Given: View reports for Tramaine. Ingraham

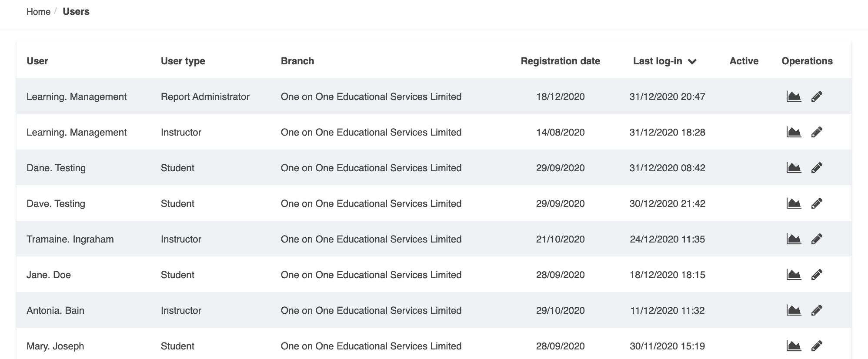Looking at the screenshot, I should [x=794, y=239].
